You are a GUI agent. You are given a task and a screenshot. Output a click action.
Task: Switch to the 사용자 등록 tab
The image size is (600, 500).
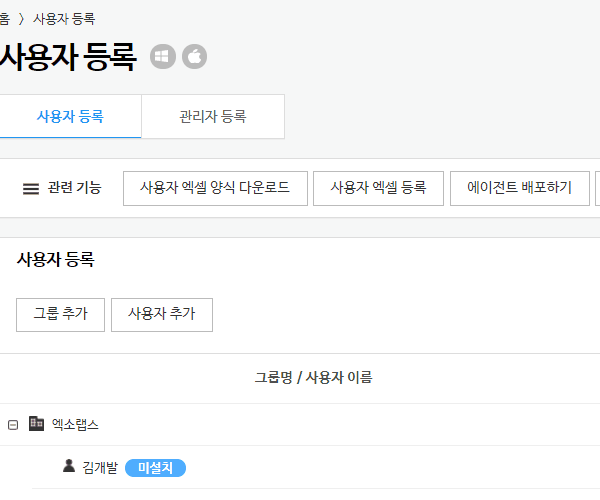tap(70, 116)
